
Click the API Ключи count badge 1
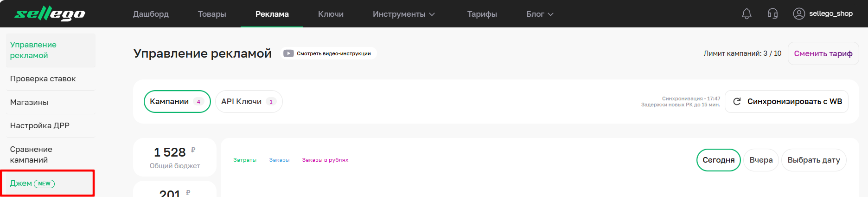click(x=271, y=102)
